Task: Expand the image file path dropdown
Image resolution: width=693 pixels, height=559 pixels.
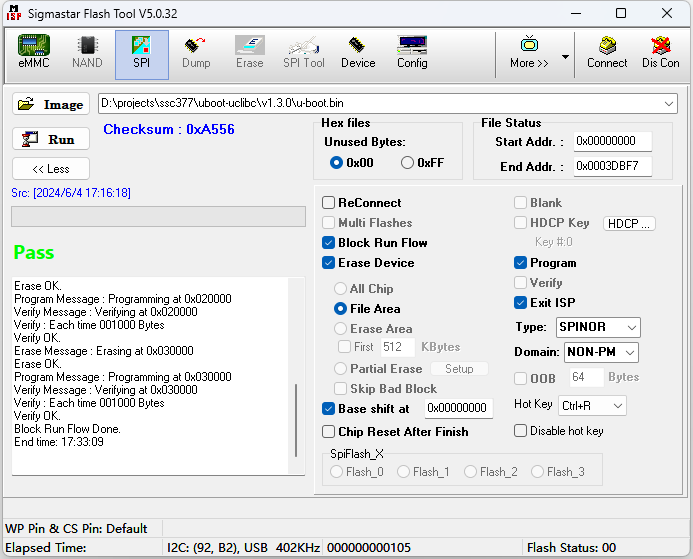Action: [x=668, y=104]
